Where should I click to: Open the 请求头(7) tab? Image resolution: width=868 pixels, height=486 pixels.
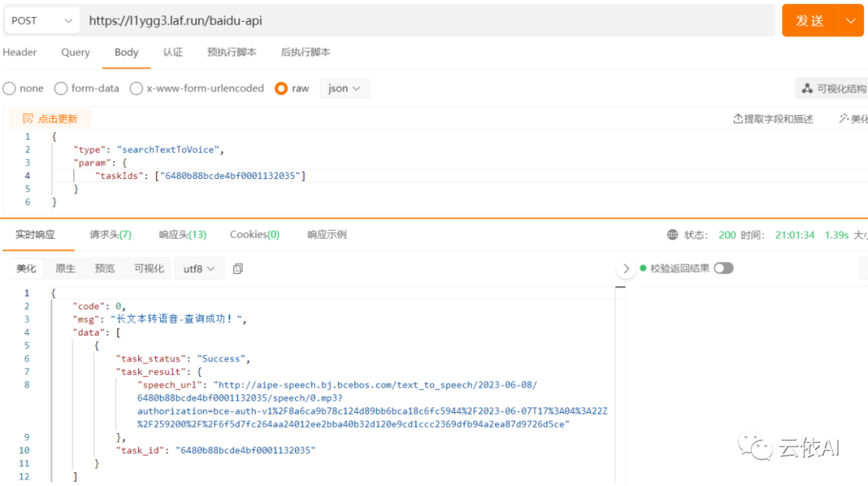(111, 235)
